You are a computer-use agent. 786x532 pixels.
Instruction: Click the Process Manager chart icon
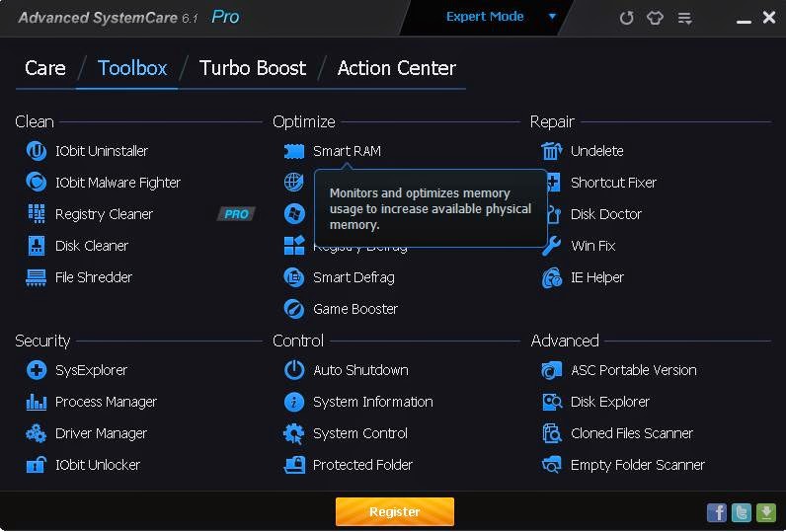click(37, 402)
